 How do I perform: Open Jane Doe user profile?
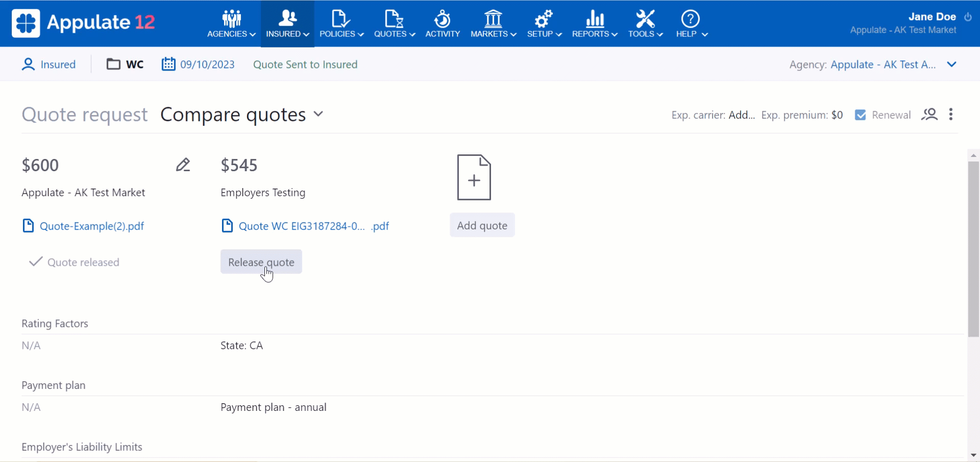click(932, 17)
